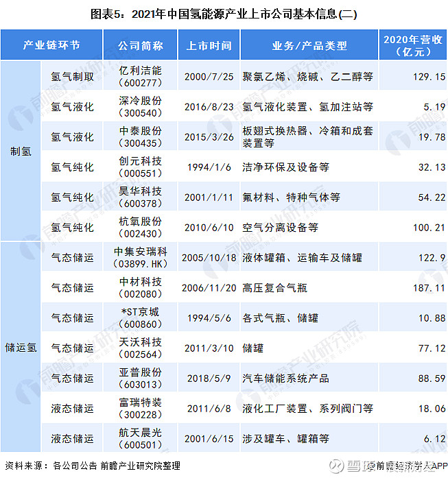Select 聚氯乙烯、烧碱、乙二醇等 cell
448x480 pixels.
pos(309,76)
